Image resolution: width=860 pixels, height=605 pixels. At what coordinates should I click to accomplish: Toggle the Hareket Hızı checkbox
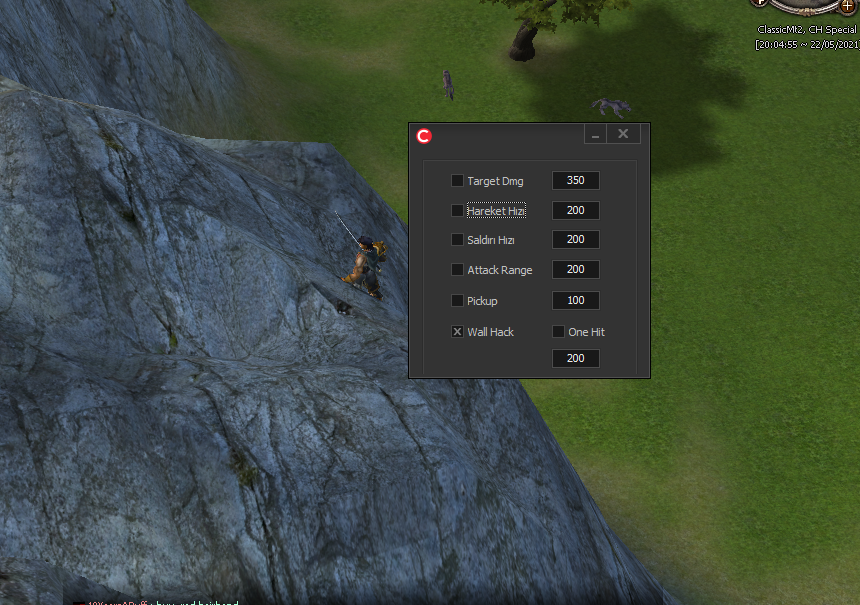[x=457, y=211]
